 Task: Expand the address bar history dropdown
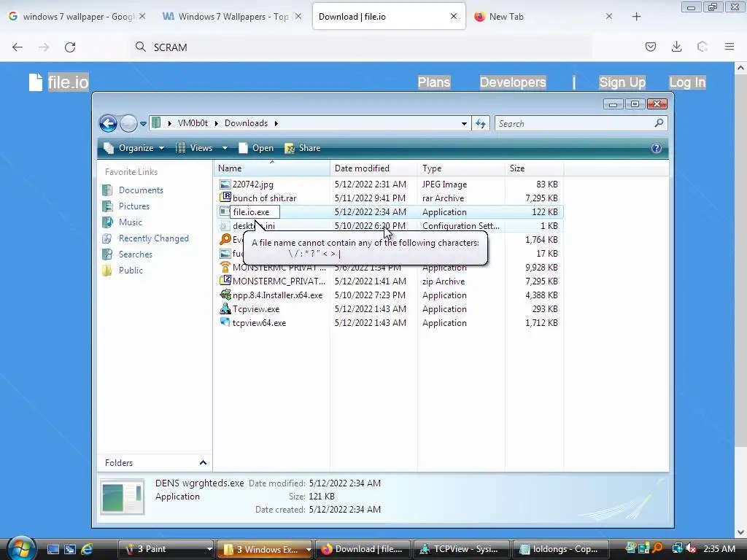point(464,124)
